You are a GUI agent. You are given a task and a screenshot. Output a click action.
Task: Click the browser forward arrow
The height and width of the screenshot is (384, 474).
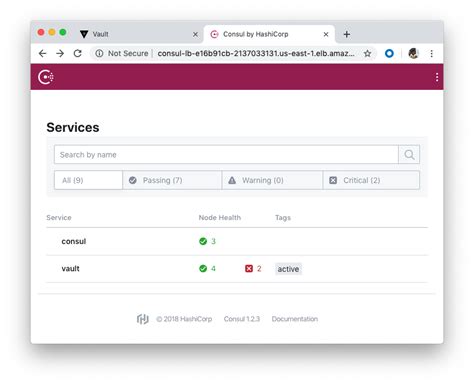pyautogui.click(x=60, y=53)
